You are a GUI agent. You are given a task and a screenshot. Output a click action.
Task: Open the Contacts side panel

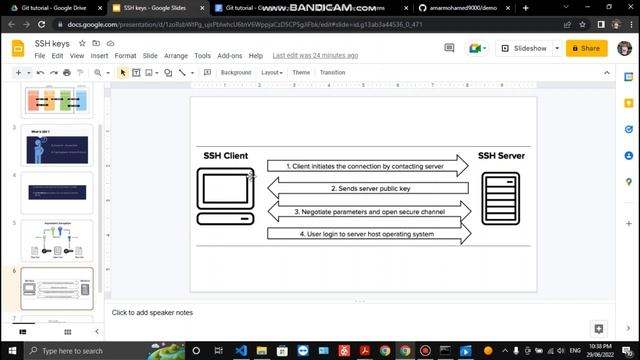[629, 156]
